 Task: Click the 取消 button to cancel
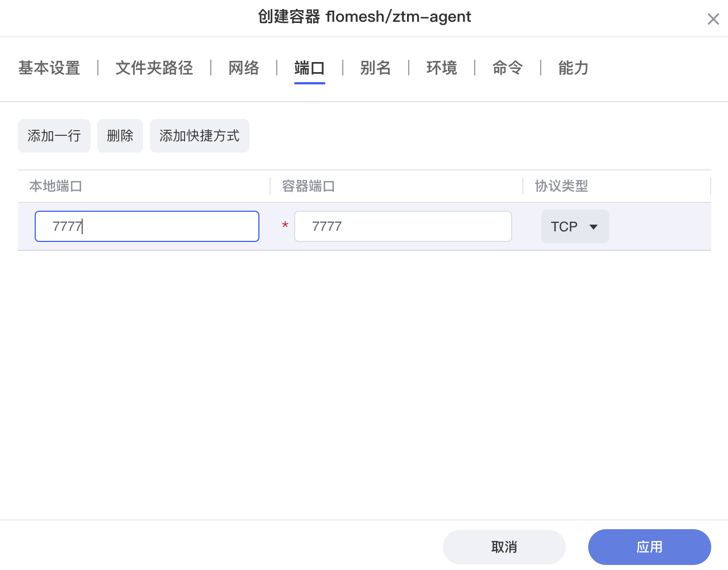coord(504,547)
